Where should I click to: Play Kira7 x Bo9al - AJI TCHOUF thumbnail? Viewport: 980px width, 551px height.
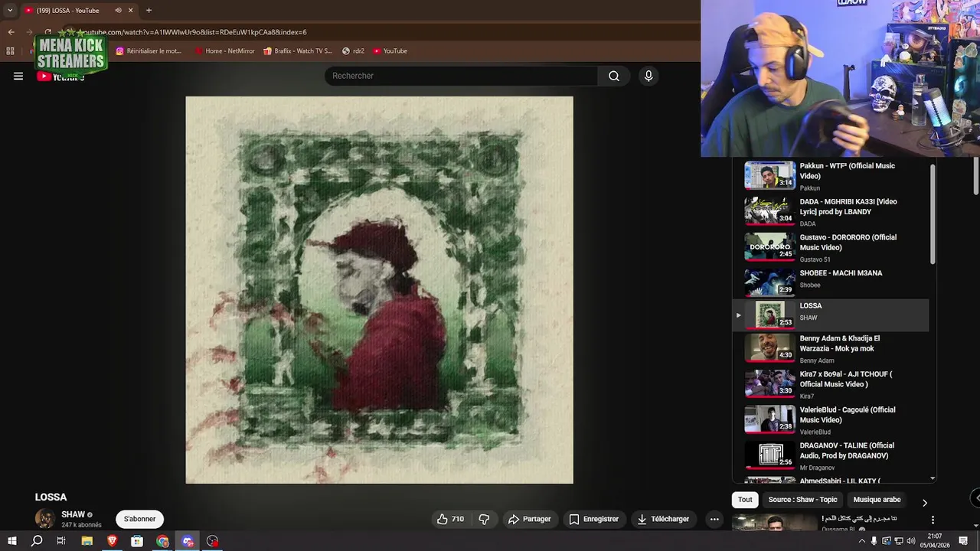coord(770,383)
